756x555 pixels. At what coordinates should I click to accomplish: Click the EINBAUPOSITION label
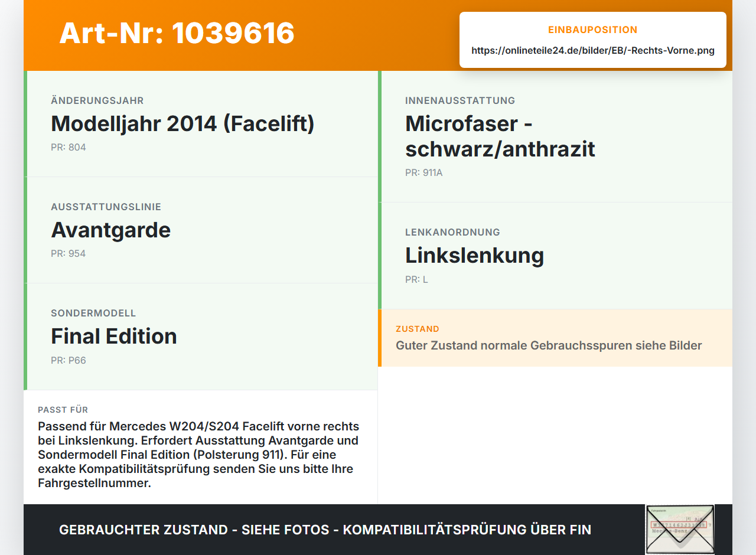593,30
